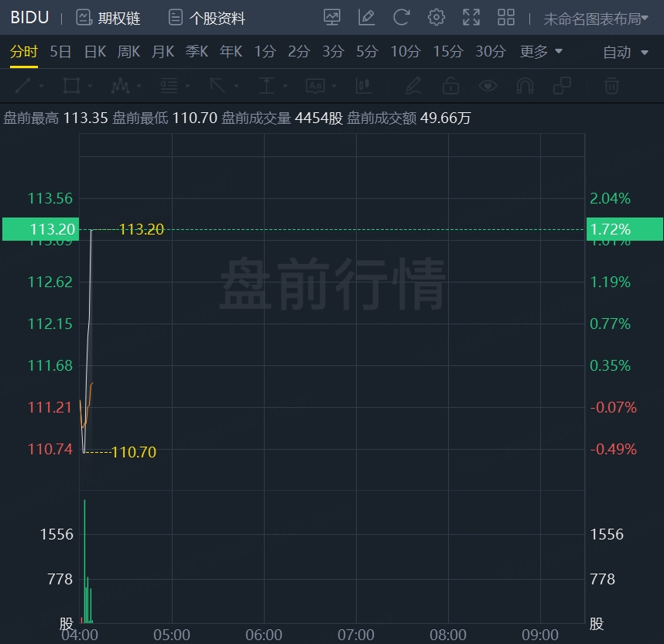Click the candlestick indicator tool icon
Image resolution: width=664 pixels, height=644 pixels.
[x=365, y=86]
